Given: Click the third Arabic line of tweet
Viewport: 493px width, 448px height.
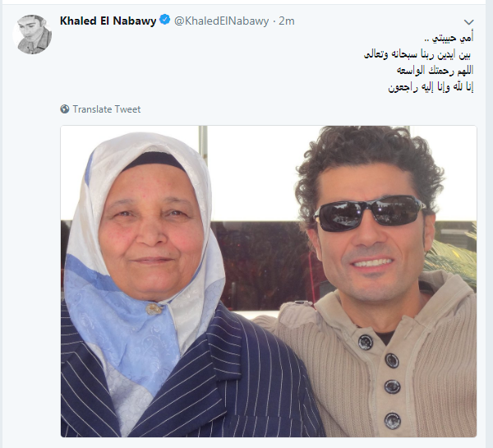Looking at the screenshot, I should pyautogui.click(x=435, y=71).
